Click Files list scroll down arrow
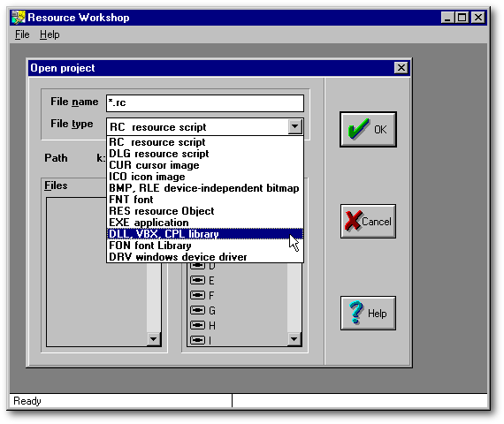 tap(154, 339)
